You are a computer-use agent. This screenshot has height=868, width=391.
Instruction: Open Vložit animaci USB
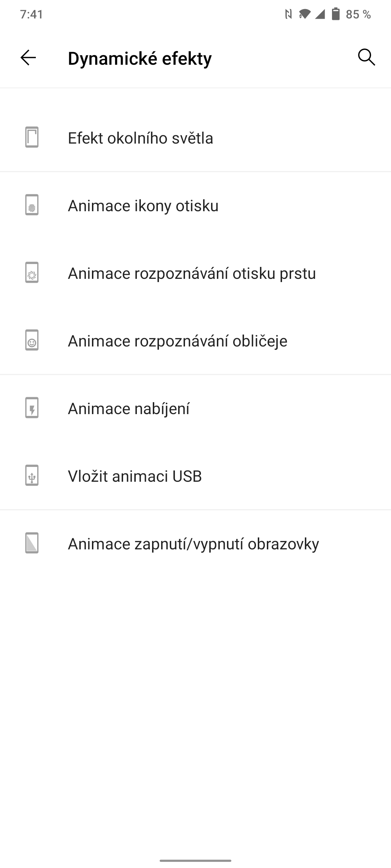pos(135,476)
